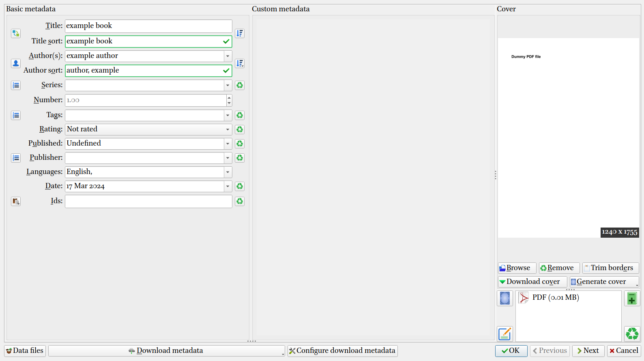Click into the Author(s) field
This screenshot has height=361, width=644.
[144, 56]
